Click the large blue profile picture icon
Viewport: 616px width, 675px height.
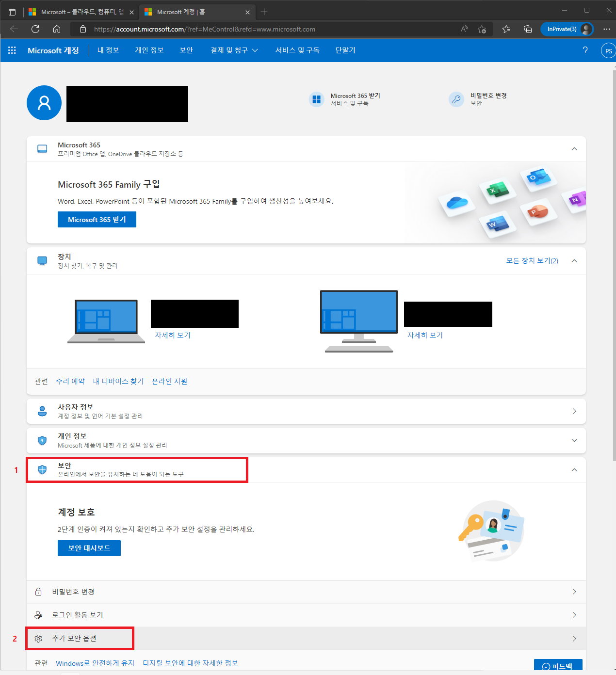point(44,103)
